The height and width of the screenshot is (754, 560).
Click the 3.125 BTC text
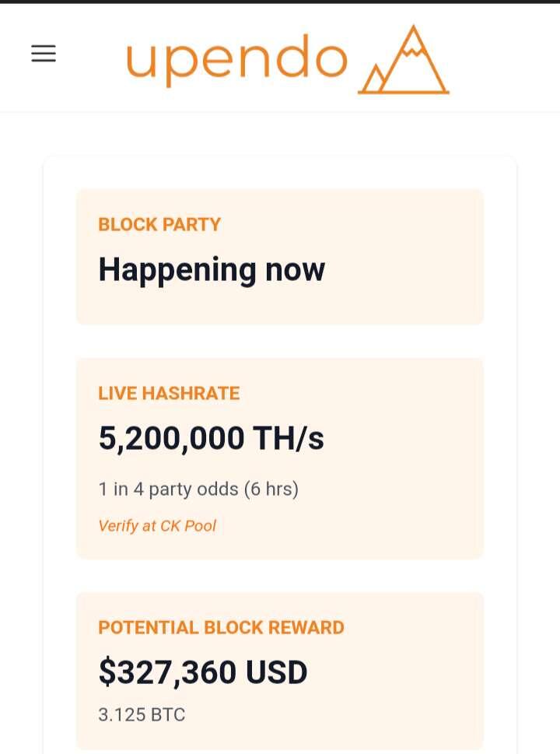pos(142,714)
